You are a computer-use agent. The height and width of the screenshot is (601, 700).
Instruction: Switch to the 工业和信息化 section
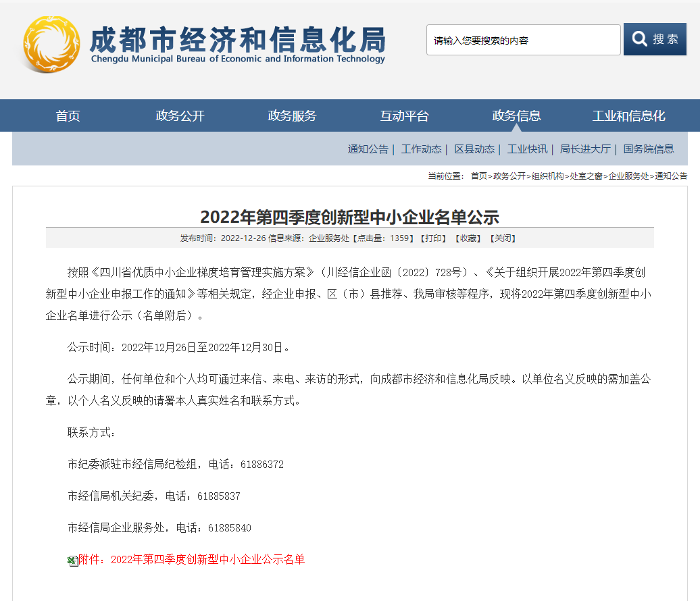click(x=630, y=115)
